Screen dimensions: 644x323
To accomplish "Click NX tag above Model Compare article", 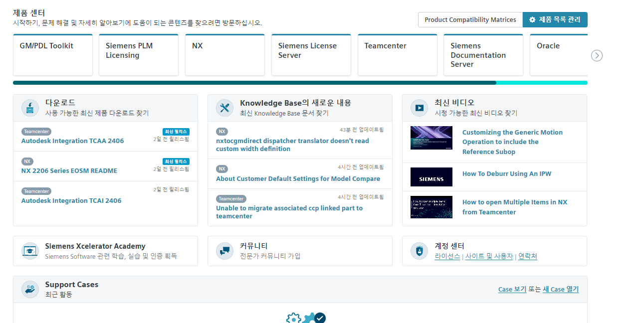I will [x=222, y=169].
